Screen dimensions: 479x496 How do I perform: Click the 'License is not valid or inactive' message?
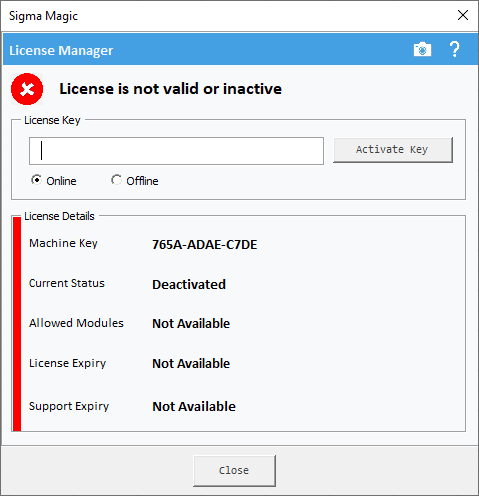[171, 89]
